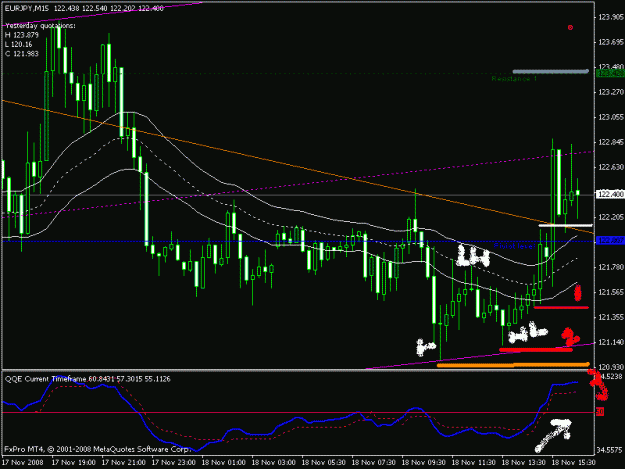The image size is (625, 469).
Task: Click the 122.205 price scale label
Action: tap(611, 217)
